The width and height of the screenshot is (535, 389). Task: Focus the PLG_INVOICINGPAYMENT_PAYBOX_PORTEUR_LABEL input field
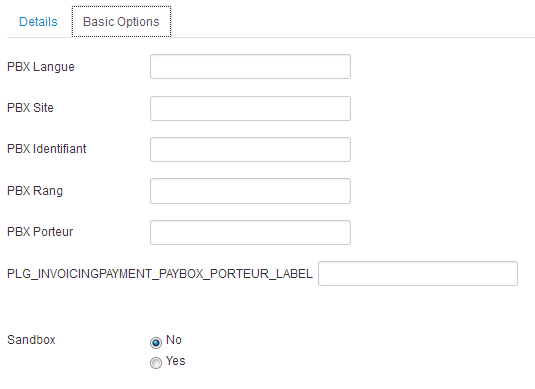click(x=418, y=273)
